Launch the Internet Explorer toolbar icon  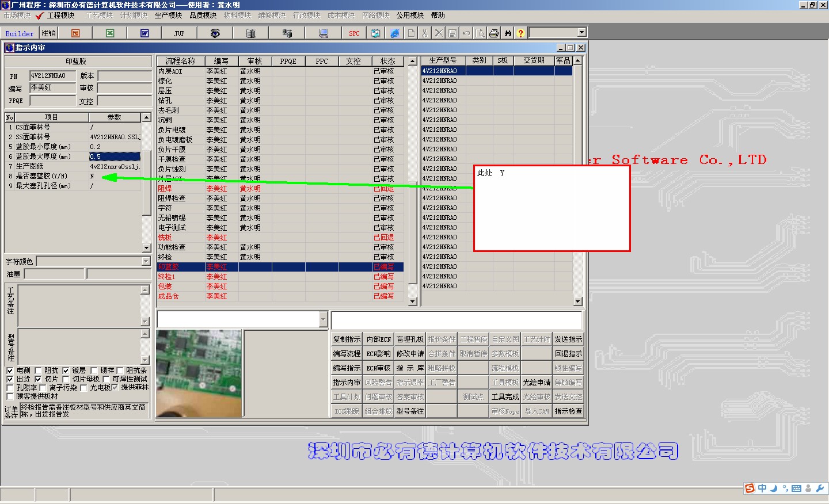[394, 33]
